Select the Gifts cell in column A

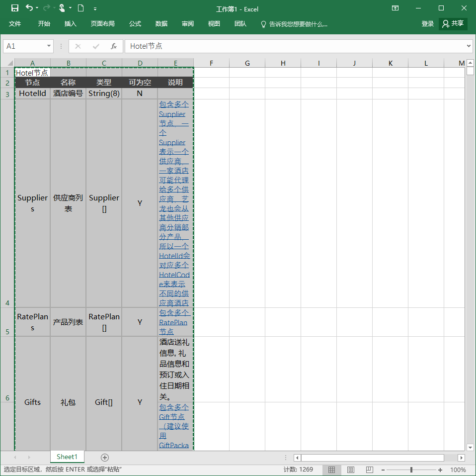pos(32,402)
